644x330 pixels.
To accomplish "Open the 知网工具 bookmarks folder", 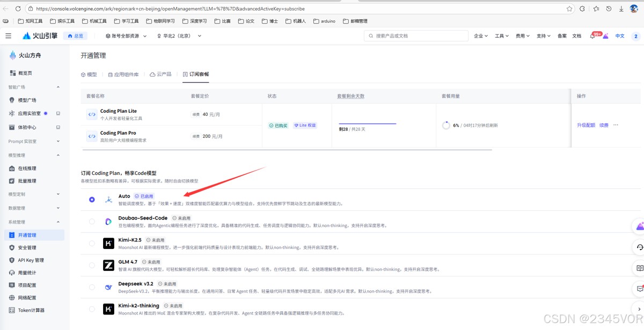I will pos(30,21).
